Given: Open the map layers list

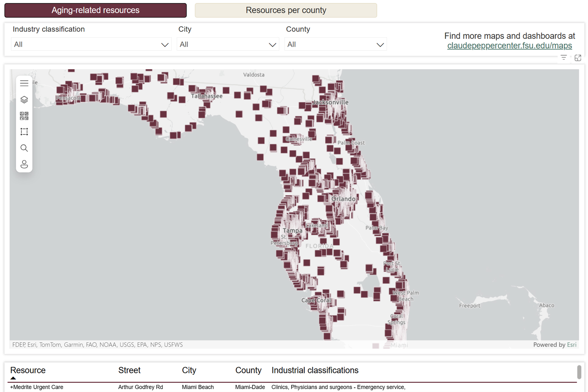Looking at the screenshot, I should pos(24,100).
